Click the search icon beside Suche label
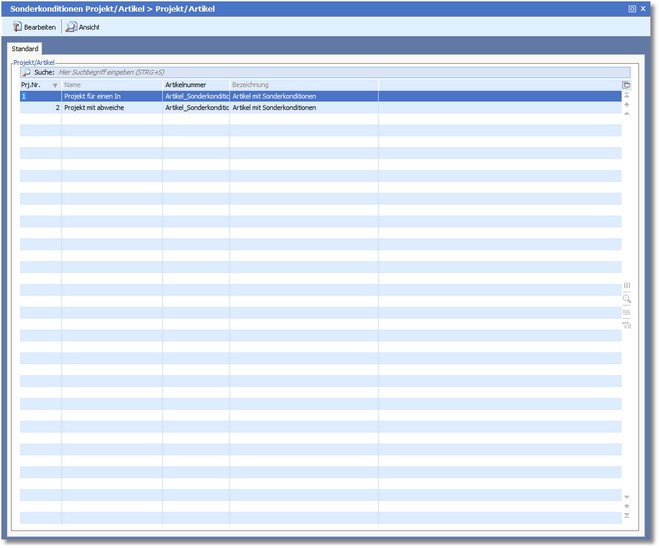Image resolution: width=659 pixels, height=548 pixels. click(26, 73)
